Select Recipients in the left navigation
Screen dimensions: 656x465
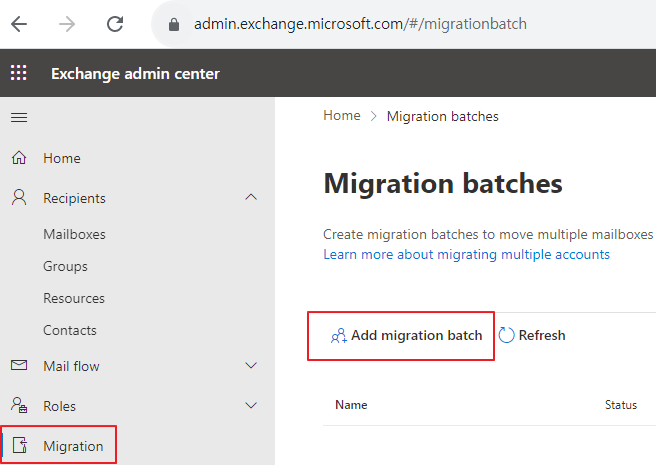point(74,198)
